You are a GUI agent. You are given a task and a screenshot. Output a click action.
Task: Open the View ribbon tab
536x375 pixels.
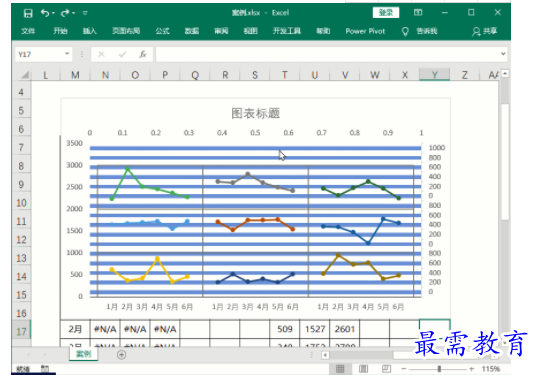pyautogui.click(x=250, y=31)
